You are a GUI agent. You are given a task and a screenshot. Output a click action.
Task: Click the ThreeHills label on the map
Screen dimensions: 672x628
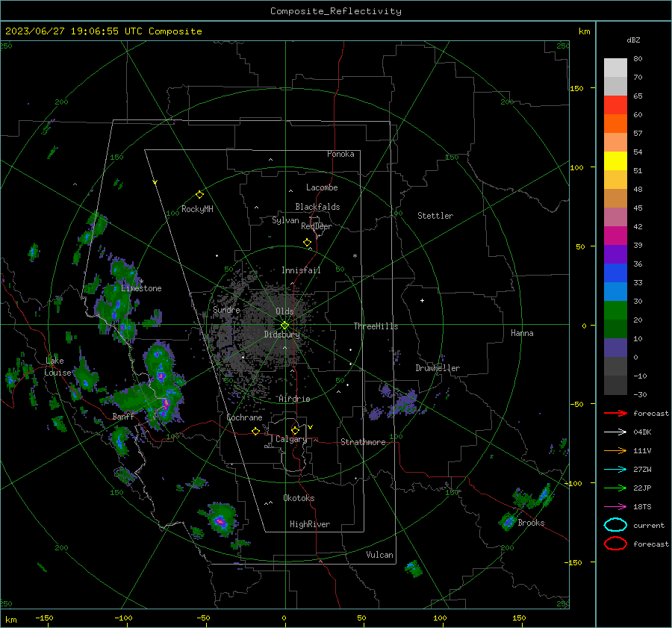tap(376, 326)
